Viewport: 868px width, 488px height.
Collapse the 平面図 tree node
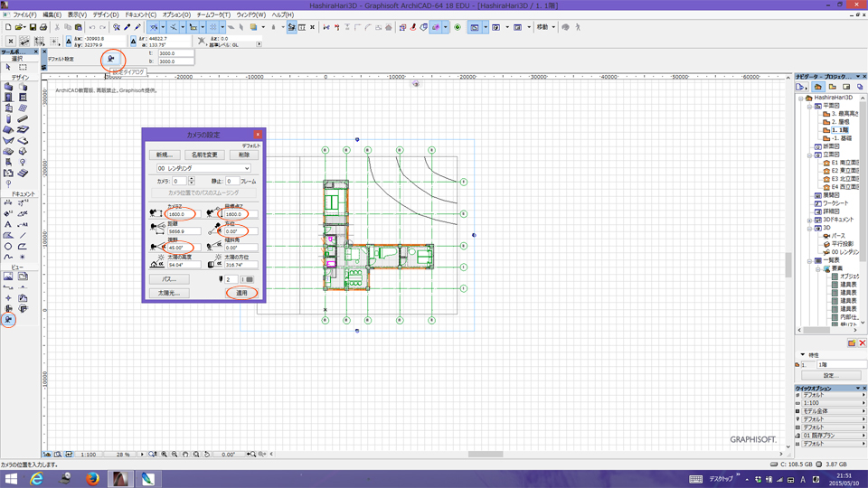[x=809, y=106]
